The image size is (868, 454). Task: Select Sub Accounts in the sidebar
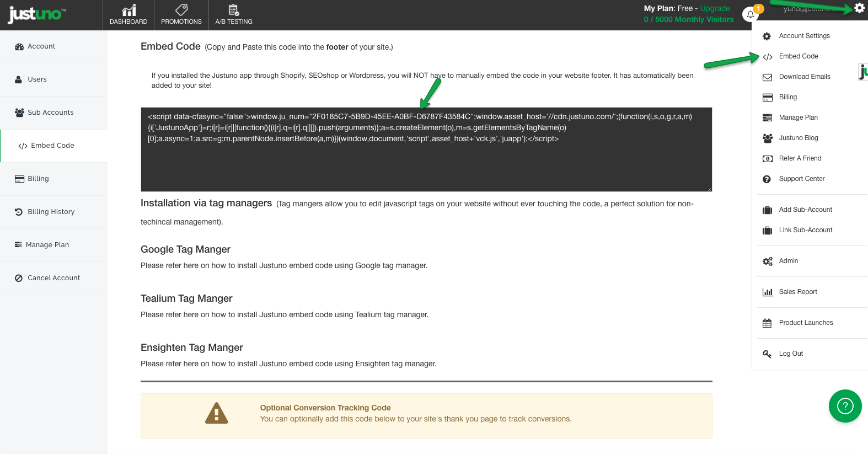click(53, 113)
